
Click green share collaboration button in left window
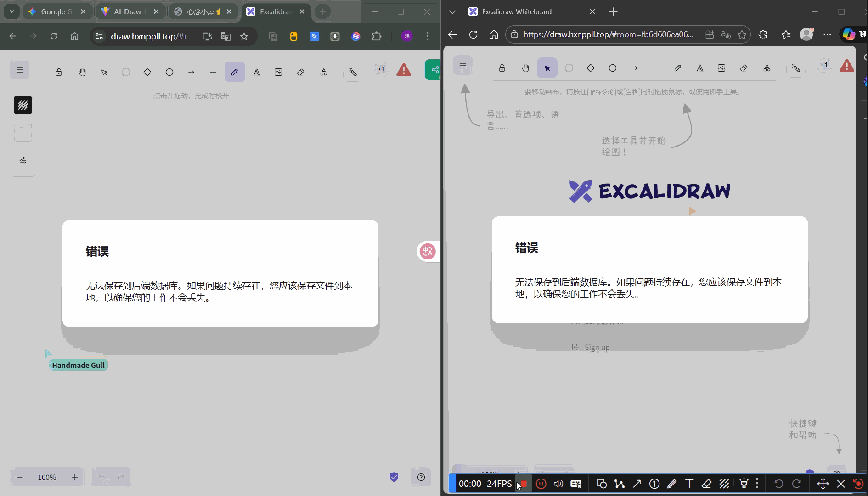click(433, 70)
